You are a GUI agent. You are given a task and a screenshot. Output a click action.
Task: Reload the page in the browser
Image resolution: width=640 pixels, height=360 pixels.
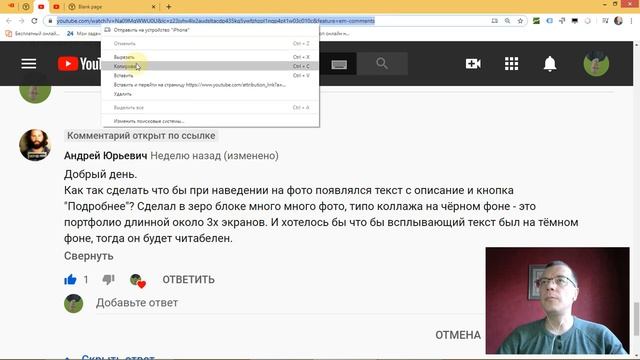(x=34, y=21)
